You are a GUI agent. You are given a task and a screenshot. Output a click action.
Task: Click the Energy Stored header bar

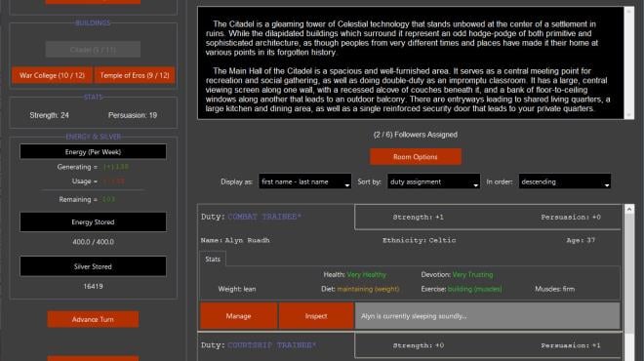pyautogui.click(x=93, y=221)
